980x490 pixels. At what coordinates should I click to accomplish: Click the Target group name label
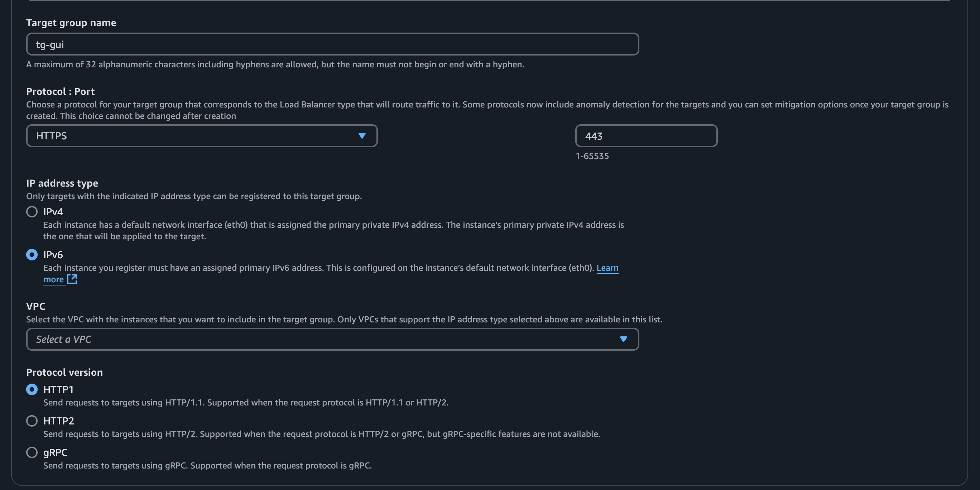pos(71,23)
